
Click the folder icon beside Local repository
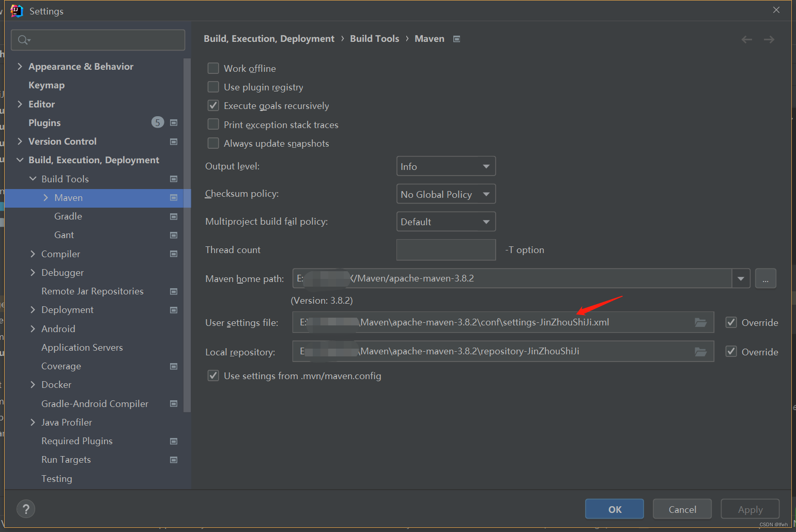coord(700,352)
